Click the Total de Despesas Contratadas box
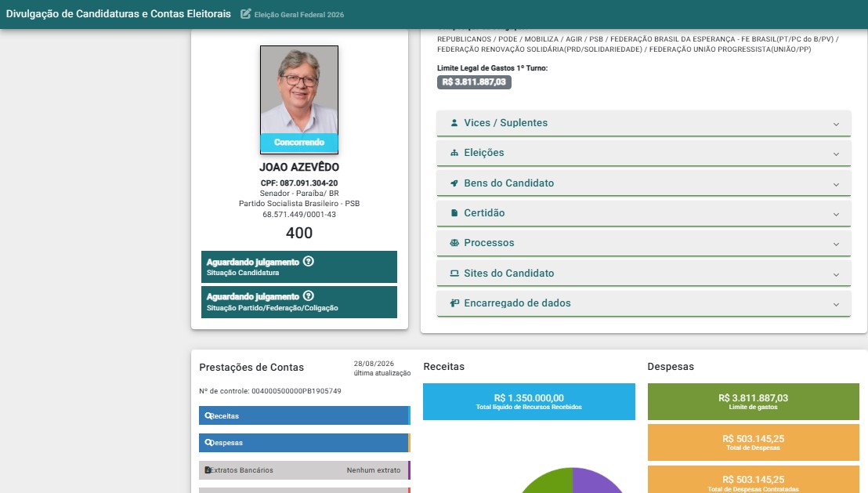Screen dimensions: 868x493 753,480
